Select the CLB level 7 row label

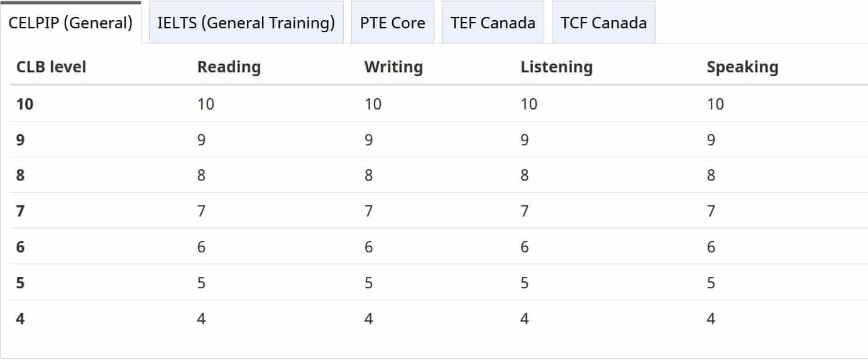[x=21, y=211]
